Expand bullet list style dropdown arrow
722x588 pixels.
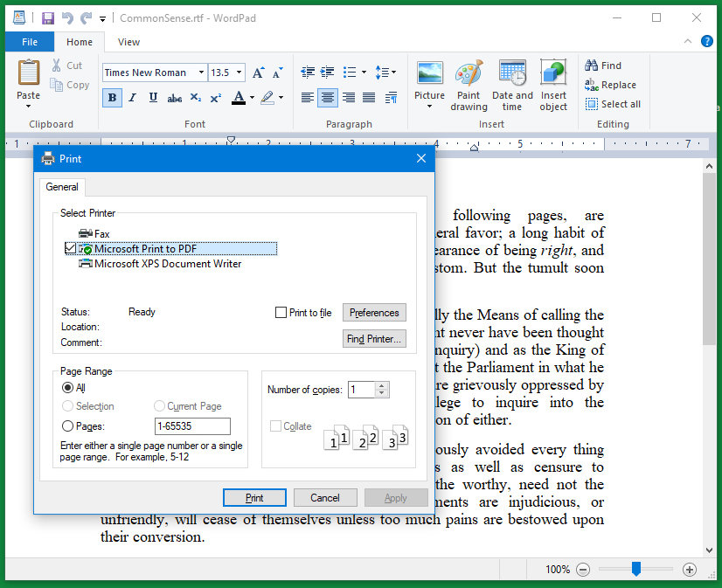coord(364,73)
